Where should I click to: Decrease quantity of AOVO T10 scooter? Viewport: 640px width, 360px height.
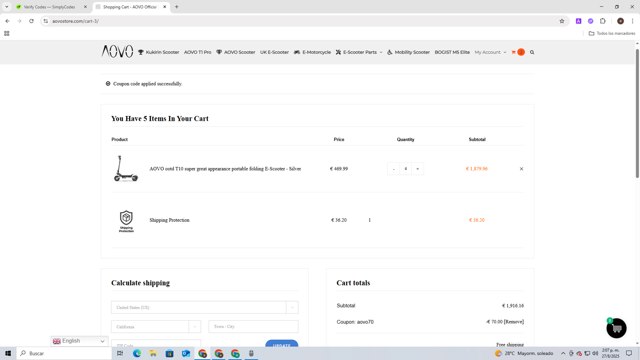(393, 169)
